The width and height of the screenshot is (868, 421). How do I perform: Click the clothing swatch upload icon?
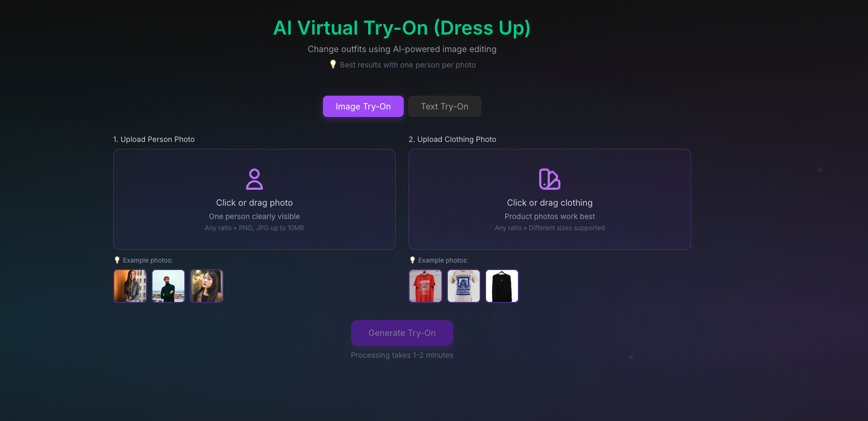[549, 179]
